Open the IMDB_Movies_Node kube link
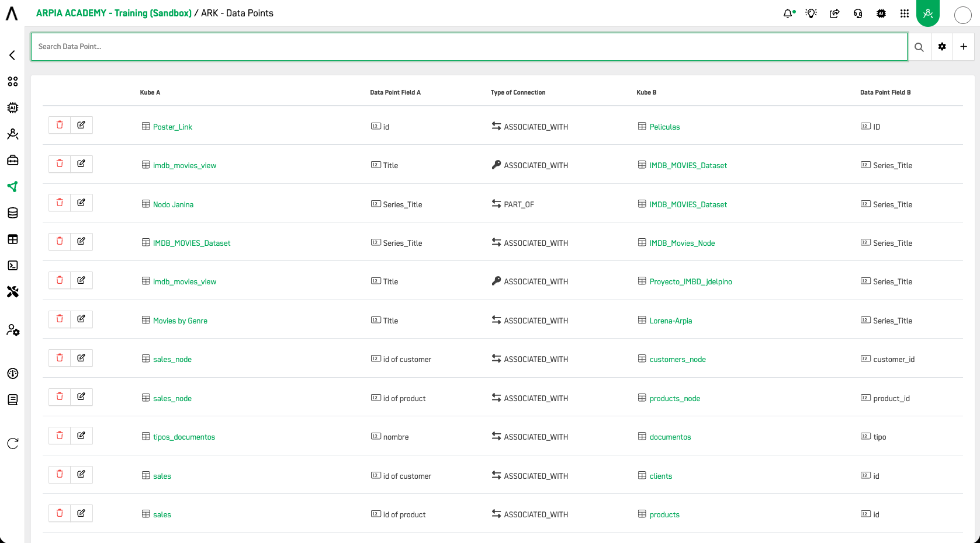Screen dimensions: 980x543 point(682,243)
